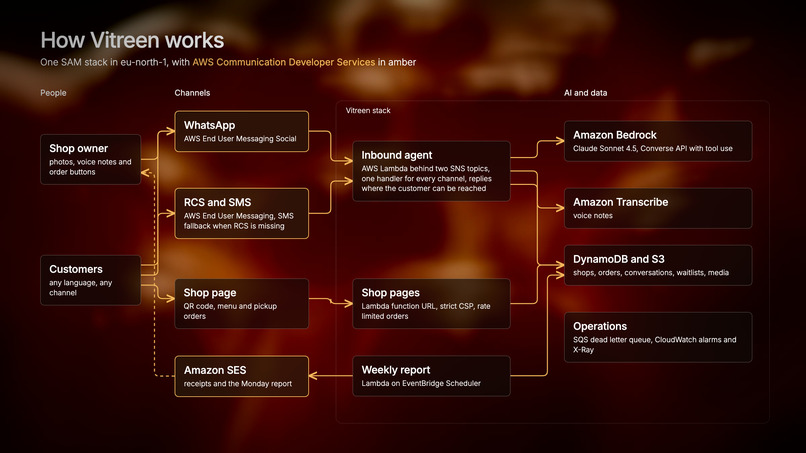Click the 'How Vitreen works' title
The height and width of the screenshot is (453, 806).
132,40
